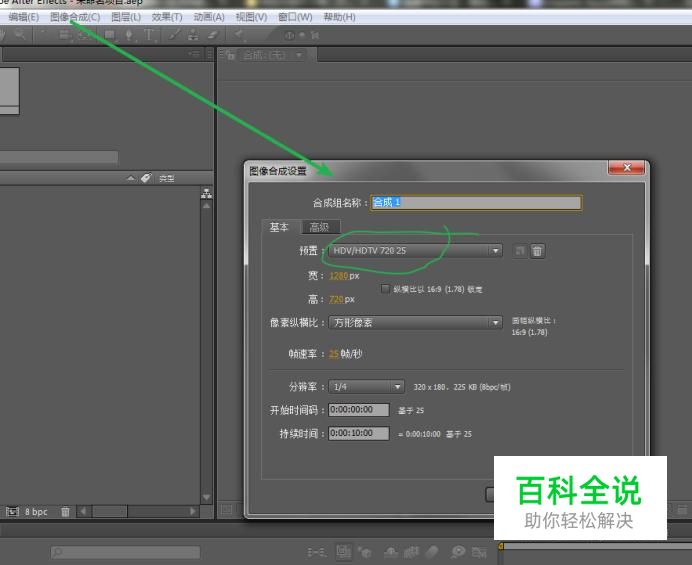
Task: Click the 类型 column header
Action: [x=167, y=178]
